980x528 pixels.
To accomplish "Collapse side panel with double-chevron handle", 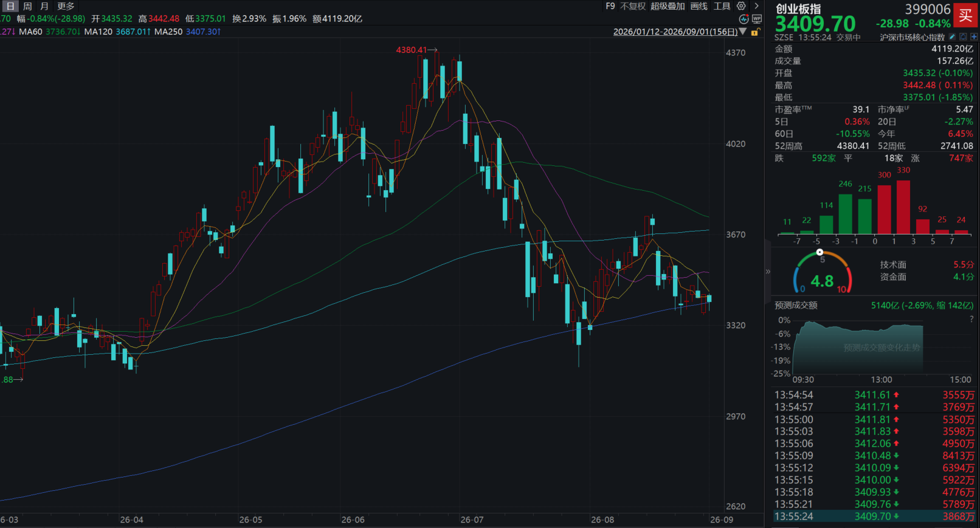I will [768, 272].
